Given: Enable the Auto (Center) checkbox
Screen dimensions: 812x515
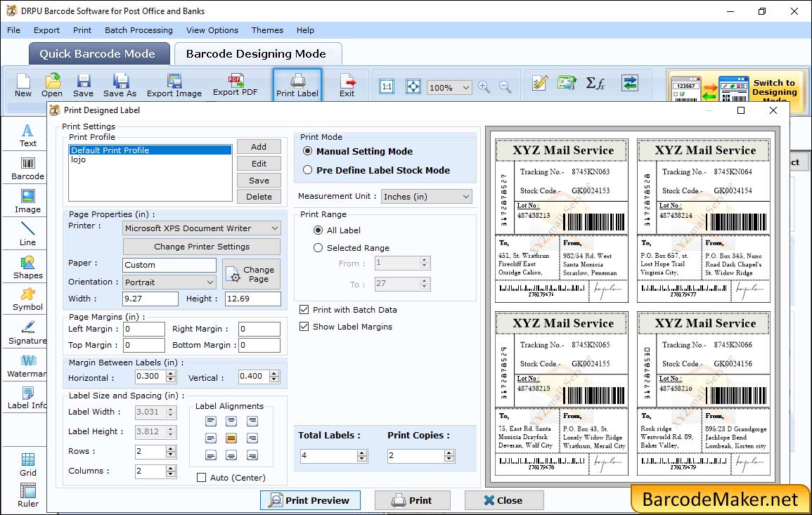Looking at the screenshot, I should point(202,477).
